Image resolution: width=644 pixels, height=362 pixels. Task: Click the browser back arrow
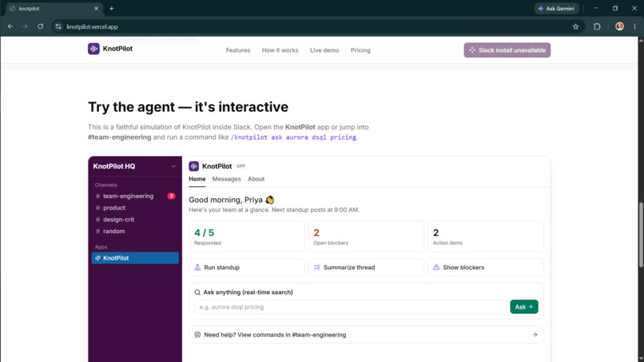coord(10,26)
